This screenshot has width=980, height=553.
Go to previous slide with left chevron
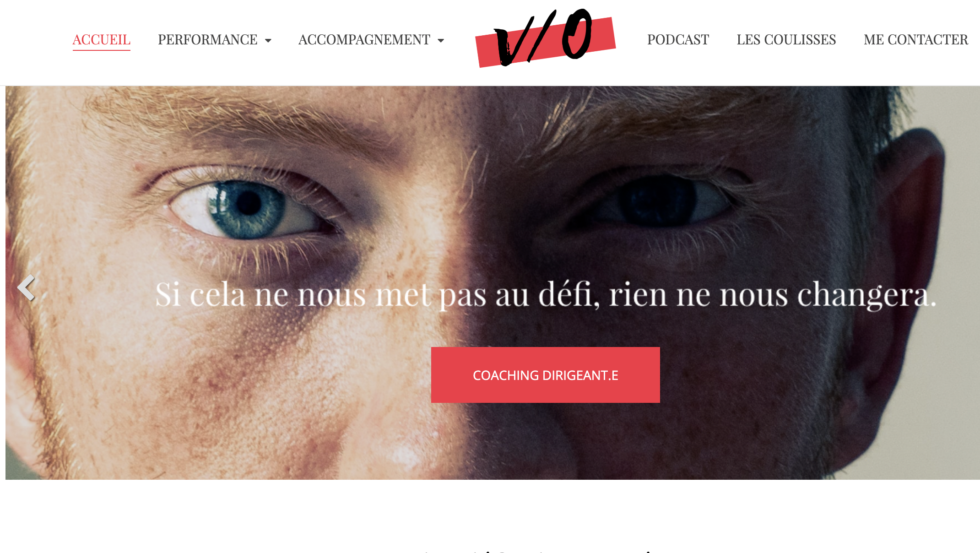coord(26,287)
